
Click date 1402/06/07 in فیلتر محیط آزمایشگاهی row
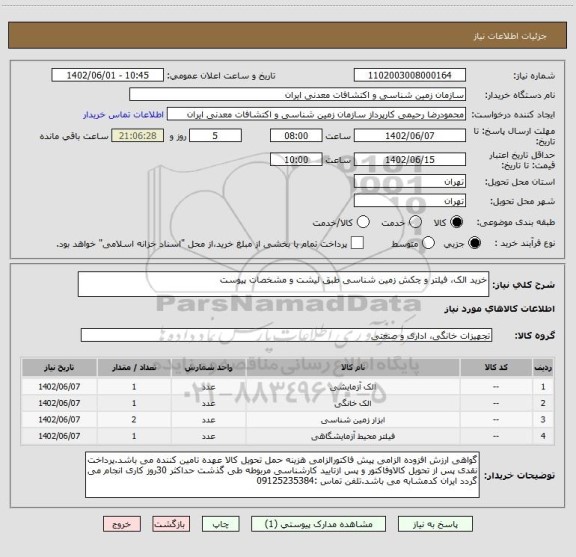[x=59, y=436]
